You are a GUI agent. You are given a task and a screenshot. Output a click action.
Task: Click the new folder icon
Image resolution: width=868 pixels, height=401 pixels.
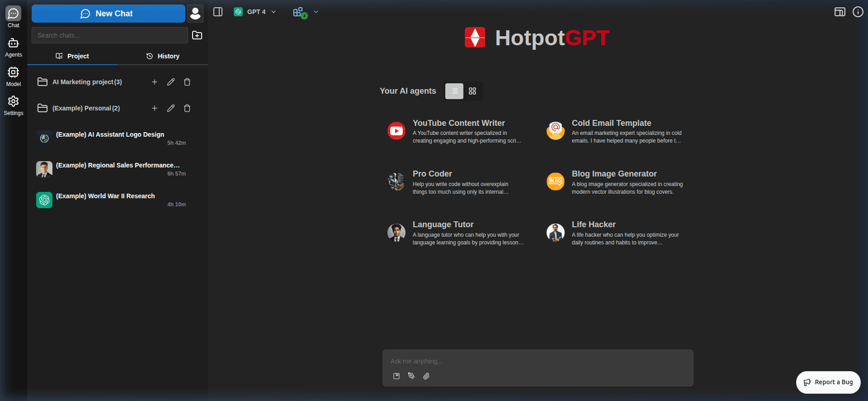pyautogui.click(x=197, y=35)
